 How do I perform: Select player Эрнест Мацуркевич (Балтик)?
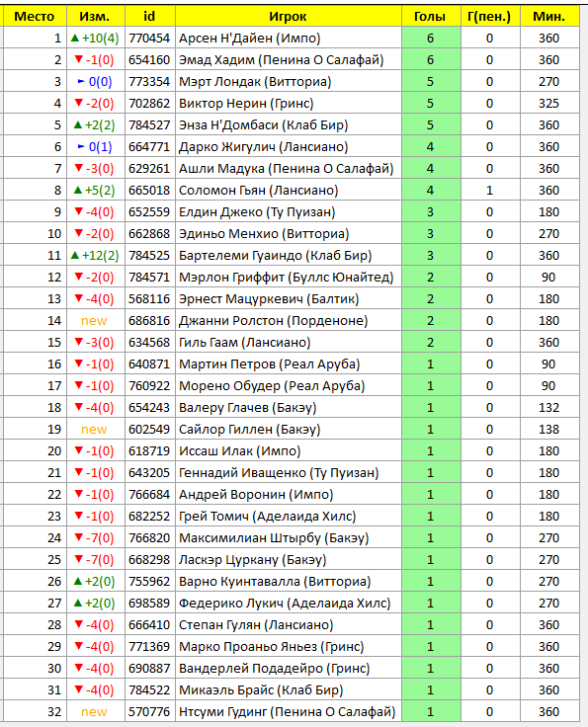[x=269, y=299]
